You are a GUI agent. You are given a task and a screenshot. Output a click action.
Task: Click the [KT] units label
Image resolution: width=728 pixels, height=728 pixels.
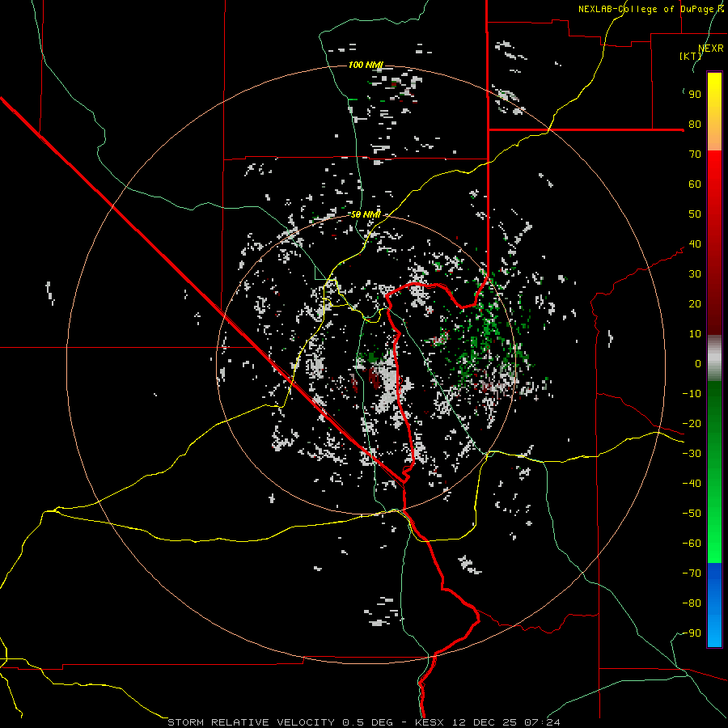point(690,56)
